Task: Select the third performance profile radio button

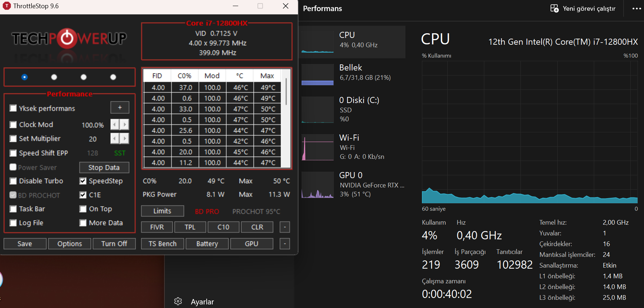Action: (83, 77)
